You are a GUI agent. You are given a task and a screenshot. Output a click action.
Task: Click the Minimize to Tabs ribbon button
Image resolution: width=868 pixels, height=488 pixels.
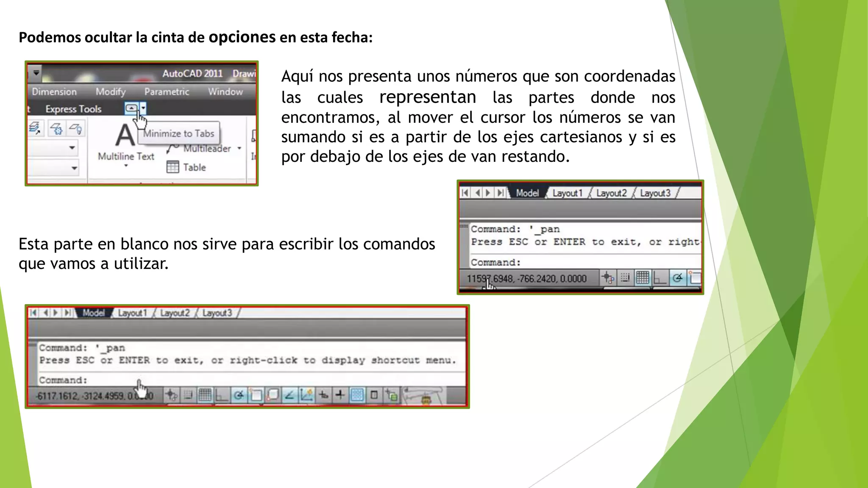(x=131, y=108)
